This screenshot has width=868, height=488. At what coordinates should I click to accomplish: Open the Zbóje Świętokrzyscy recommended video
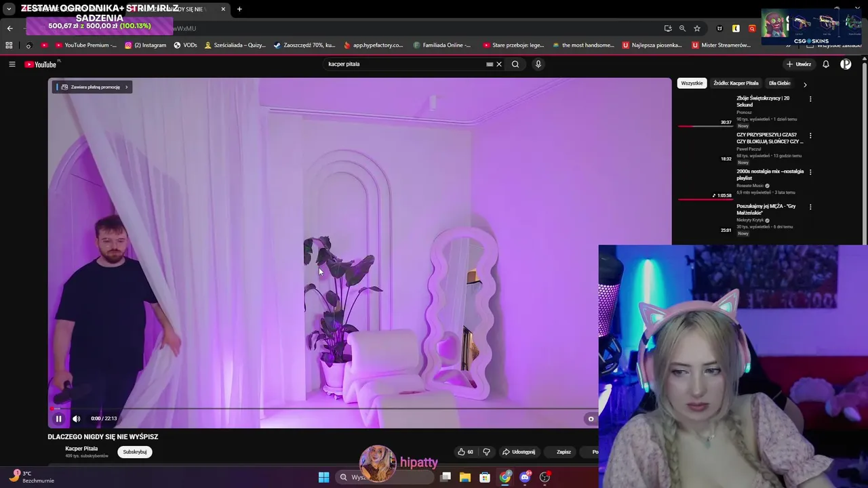coord(763,102)
